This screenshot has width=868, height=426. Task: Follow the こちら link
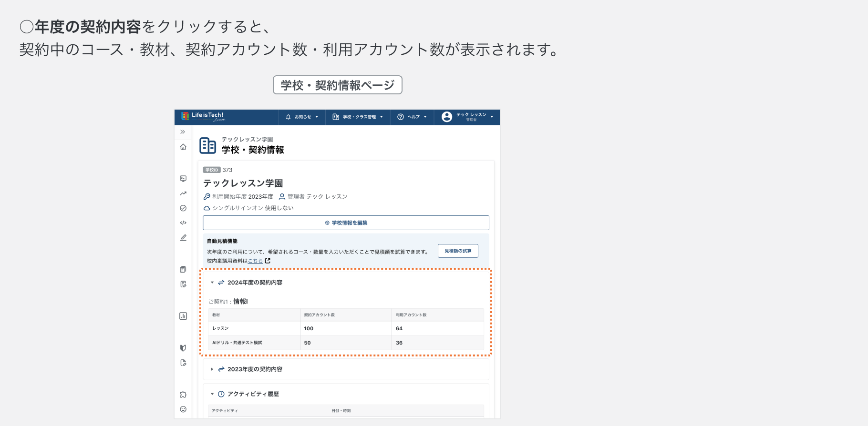[x=255, y=261]
